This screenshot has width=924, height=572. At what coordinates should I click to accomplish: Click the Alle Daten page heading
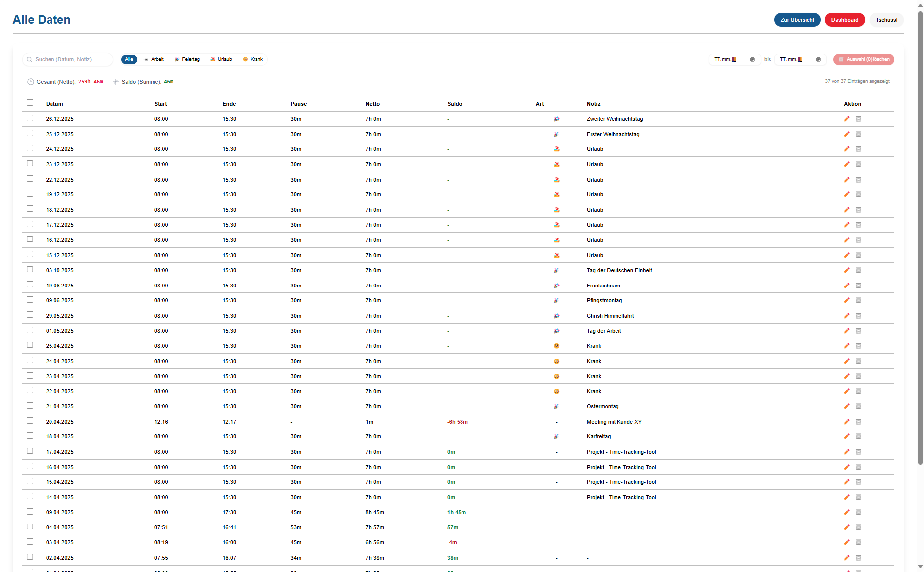coord(42,20)
